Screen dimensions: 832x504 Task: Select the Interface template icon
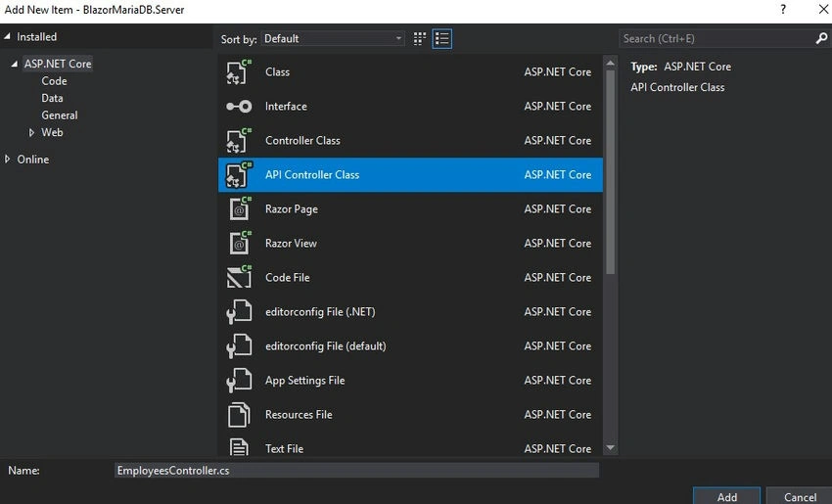pos(239,106)
